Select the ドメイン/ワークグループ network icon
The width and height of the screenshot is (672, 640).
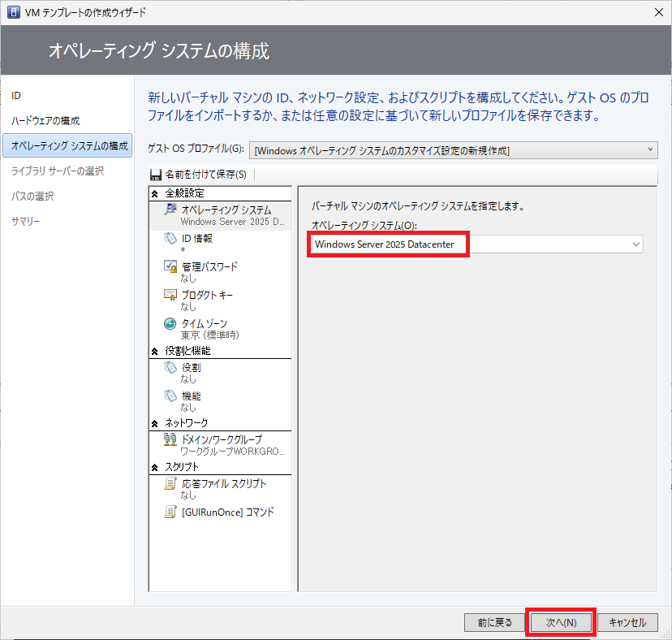tap(170, 439)
